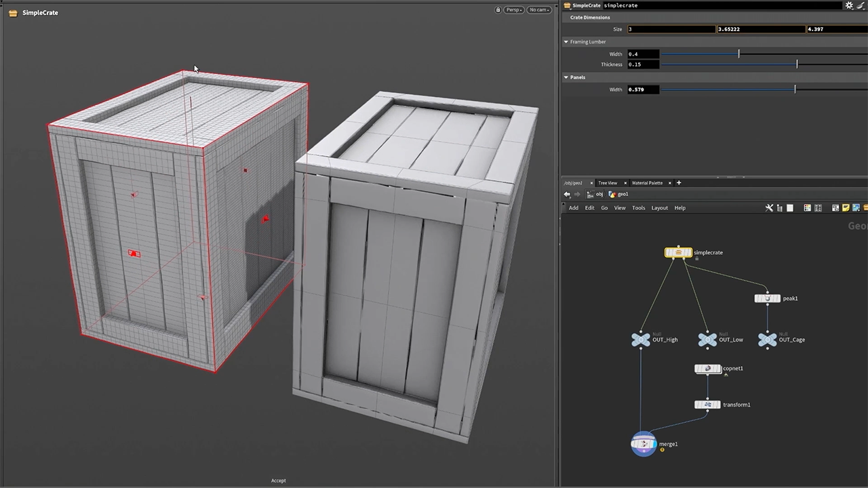Collapse the Framing Lumber section
The image size is (868, 488).
(566, 42)
